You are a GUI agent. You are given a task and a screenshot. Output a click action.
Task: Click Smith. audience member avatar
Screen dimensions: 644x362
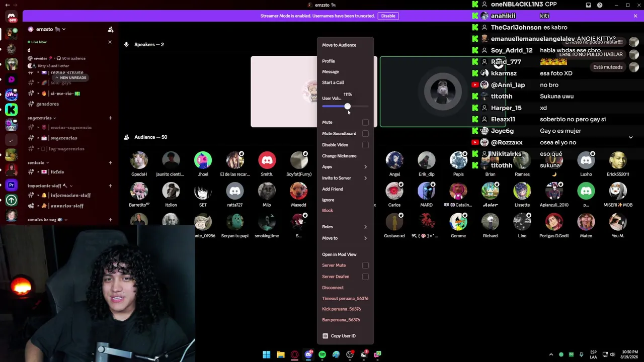tap(267, 160)
